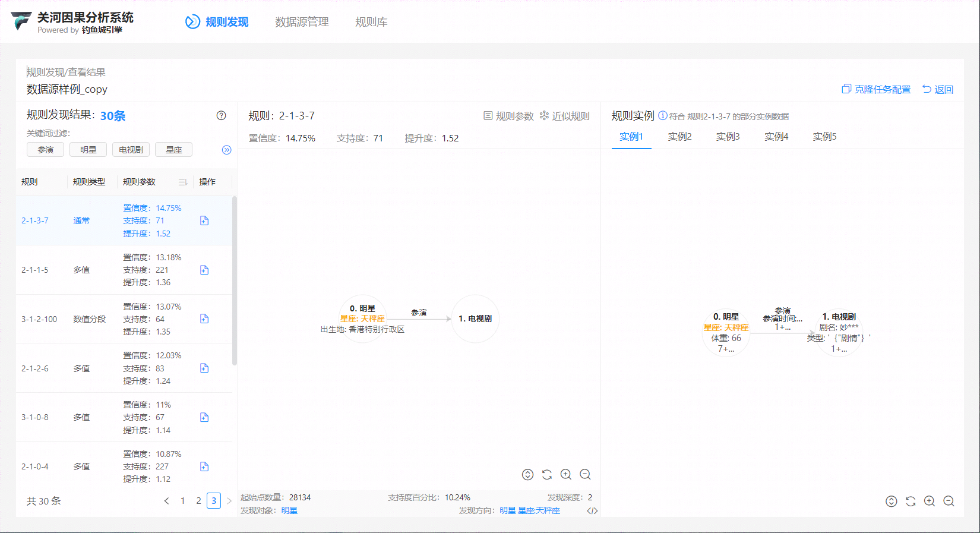980x533 pixels.
Task: Click the next page right chevron
Action: [x=229, y=501]
